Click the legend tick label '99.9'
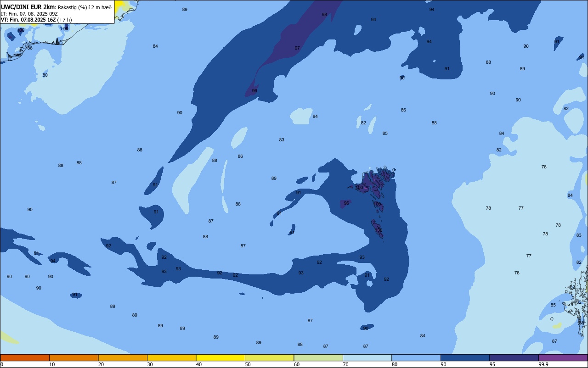588x368 pixels. point(543,364)
